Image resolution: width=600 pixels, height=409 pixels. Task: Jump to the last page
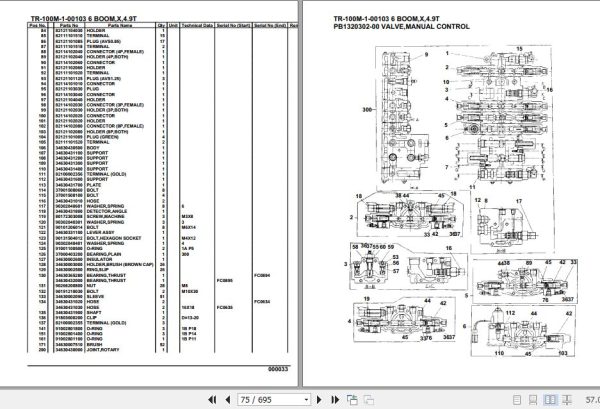[335, 400]
